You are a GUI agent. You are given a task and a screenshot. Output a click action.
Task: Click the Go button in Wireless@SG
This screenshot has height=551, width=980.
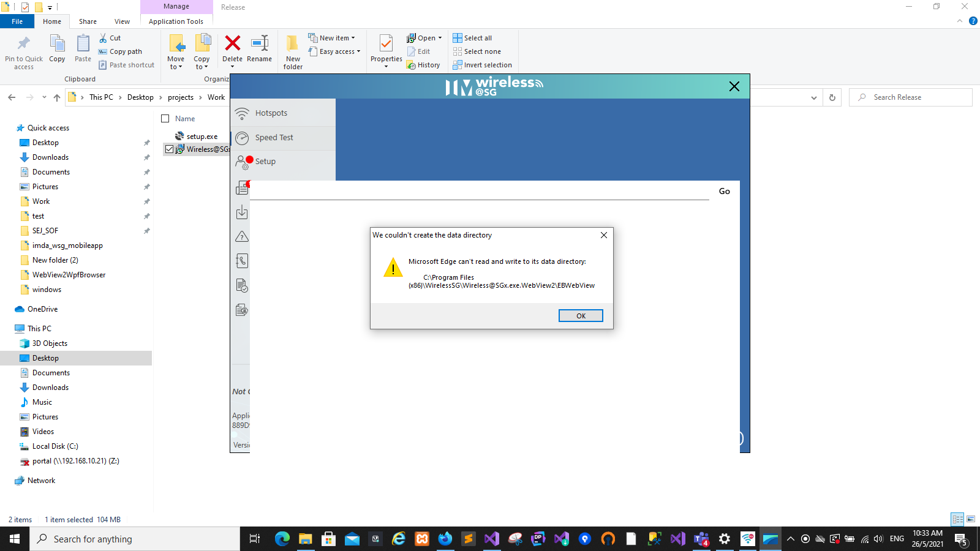[x=725, y=191]
